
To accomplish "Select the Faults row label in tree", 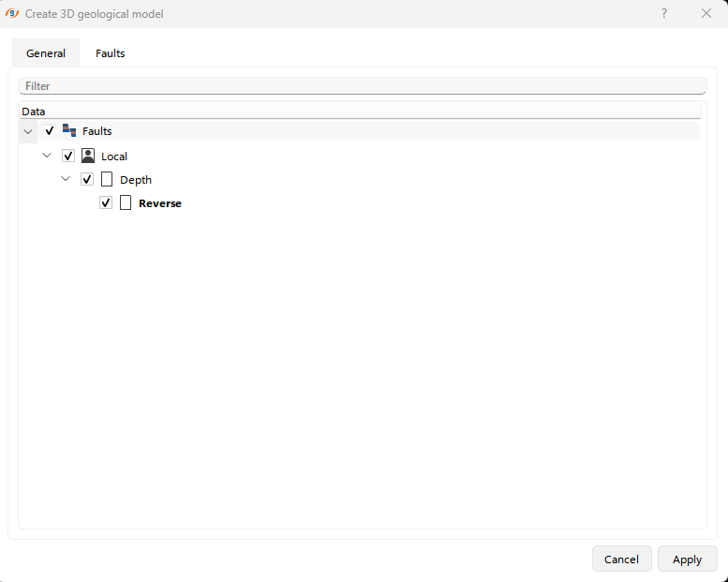I will coord(97,131).
